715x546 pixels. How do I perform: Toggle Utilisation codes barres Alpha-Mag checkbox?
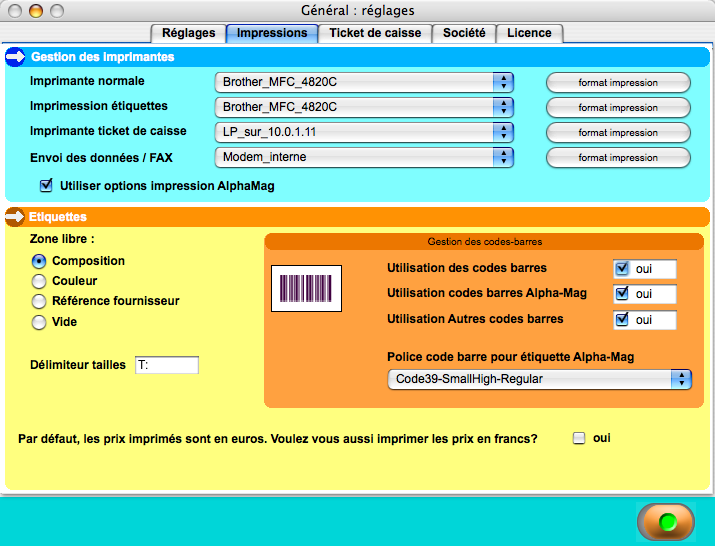click(x=622, y=293)
